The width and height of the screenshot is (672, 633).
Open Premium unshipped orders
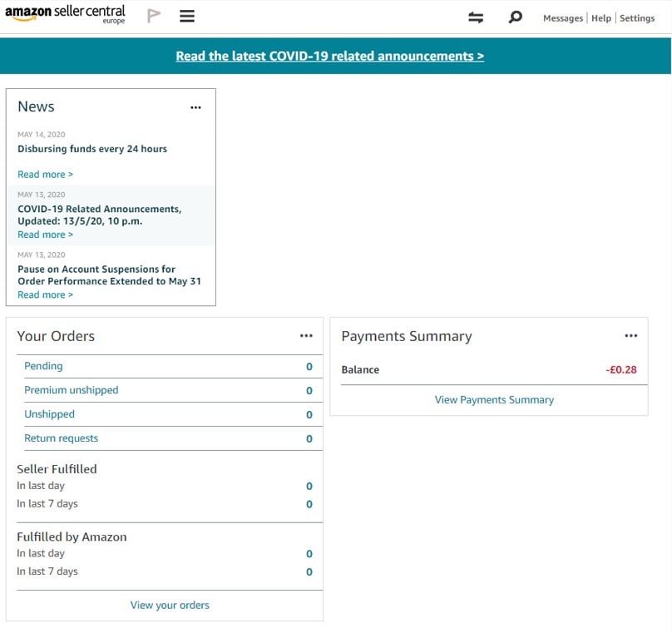pyautogui.click(x=71, y=390)
